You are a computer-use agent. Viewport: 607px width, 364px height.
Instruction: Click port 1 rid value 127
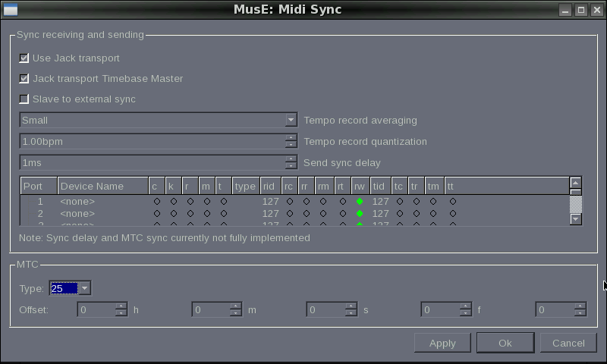[270, 201]
